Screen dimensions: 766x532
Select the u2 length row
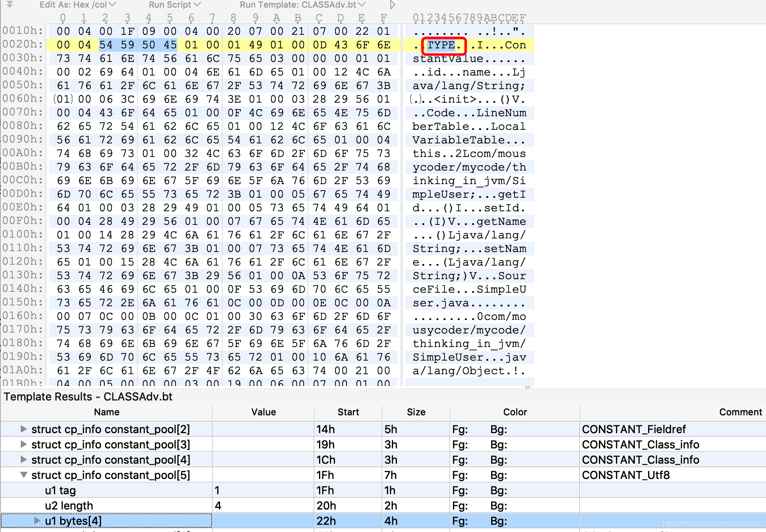point(383,506)
